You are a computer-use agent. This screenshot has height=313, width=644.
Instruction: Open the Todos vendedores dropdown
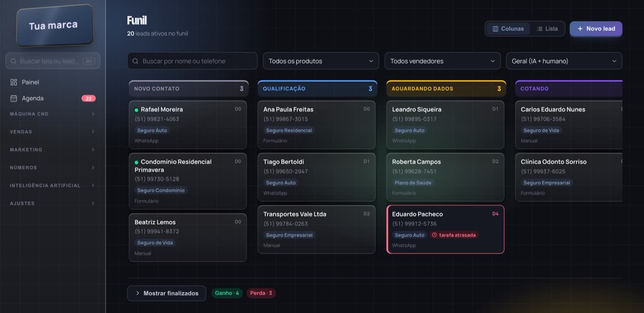[x=443, y=61]
